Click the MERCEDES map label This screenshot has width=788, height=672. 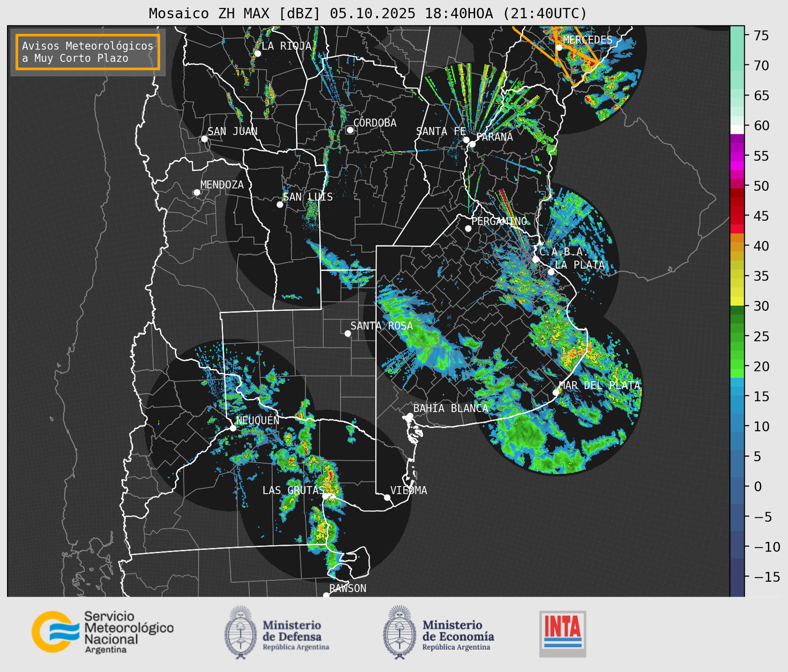[x=588, y=40]
